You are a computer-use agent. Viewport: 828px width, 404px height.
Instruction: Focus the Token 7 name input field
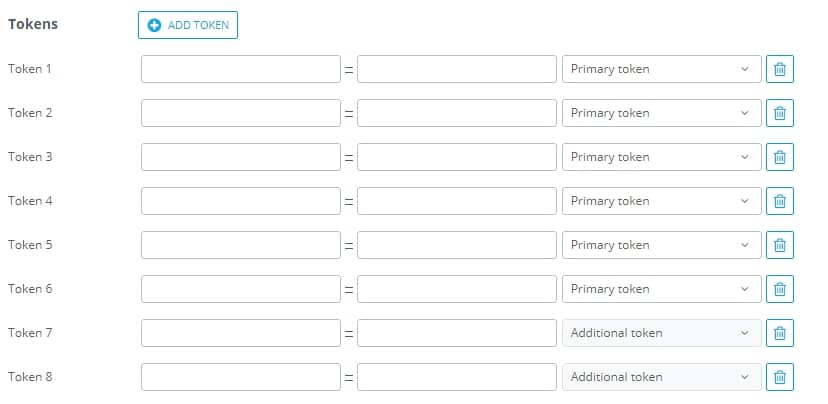(x=241, y=333)
